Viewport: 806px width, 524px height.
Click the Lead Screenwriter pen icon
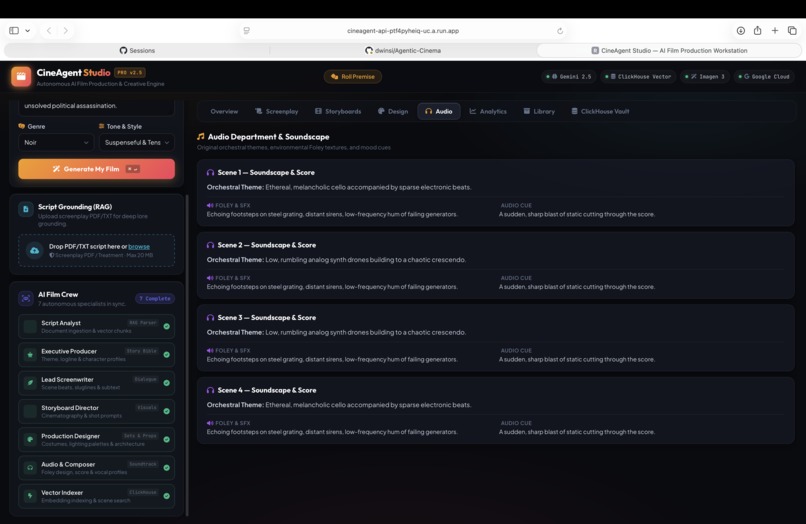30,383
